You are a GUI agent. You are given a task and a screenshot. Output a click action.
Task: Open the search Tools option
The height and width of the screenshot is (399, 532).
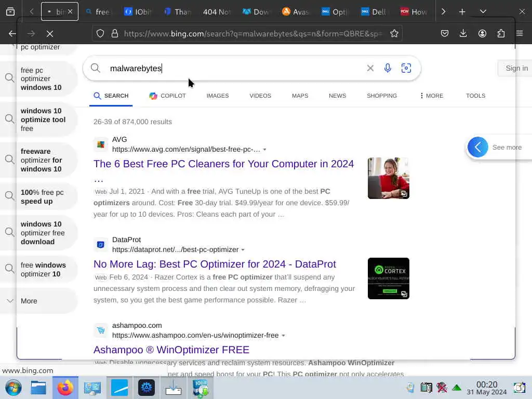[x=475, y=96]
